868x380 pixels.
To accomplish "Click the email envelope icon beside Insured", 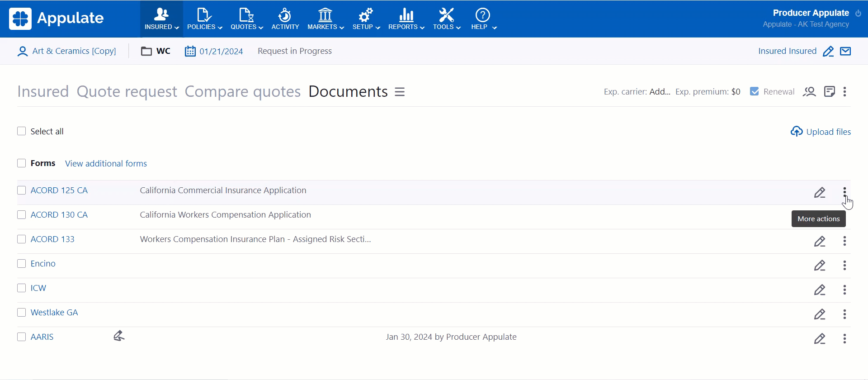I will click(x=845, y=51).
